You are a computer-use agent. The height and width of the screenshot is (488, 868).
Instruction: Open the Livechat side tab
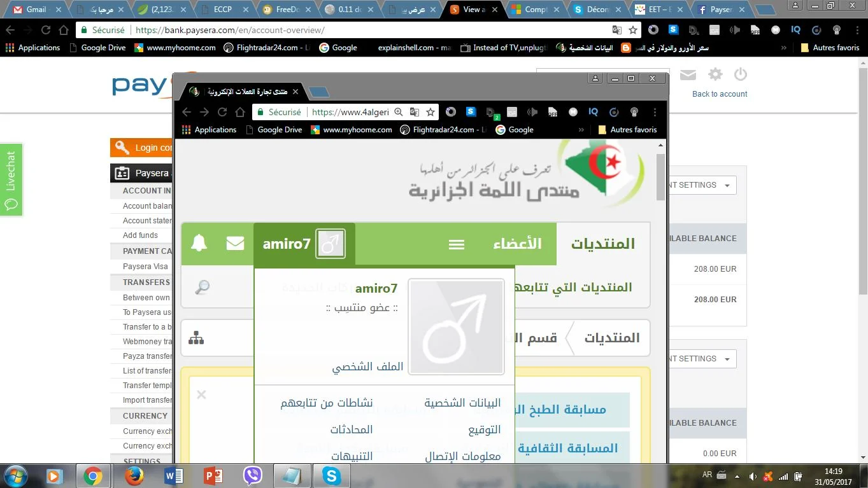click(x=11, y=179)
